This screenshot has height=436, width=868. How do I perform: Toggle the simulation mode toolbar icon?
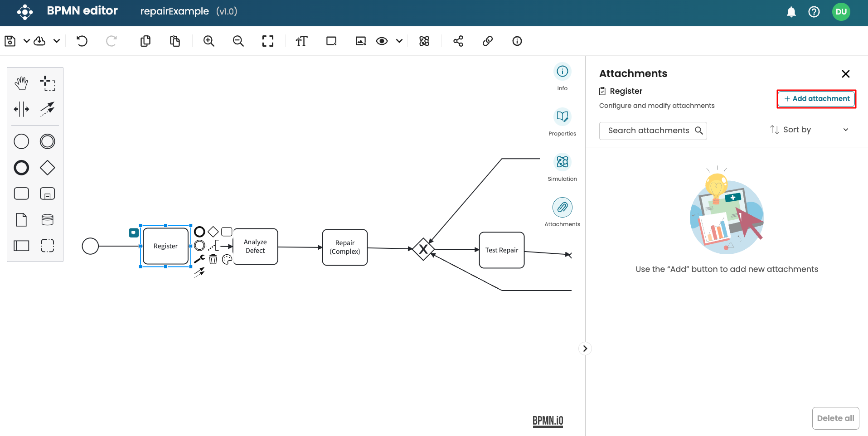pos(424,41)
